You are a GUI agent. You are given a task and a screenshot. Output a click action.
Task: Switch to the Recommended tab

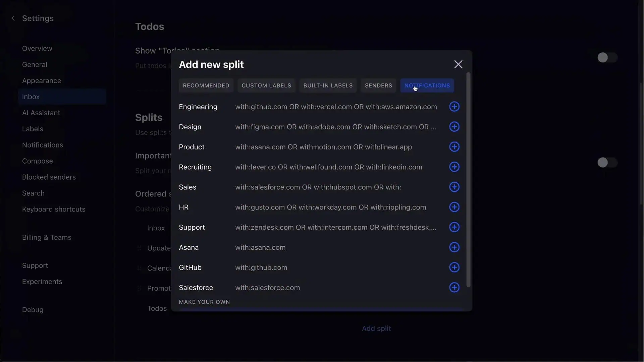pyautogui.click(x=206, y=85)
